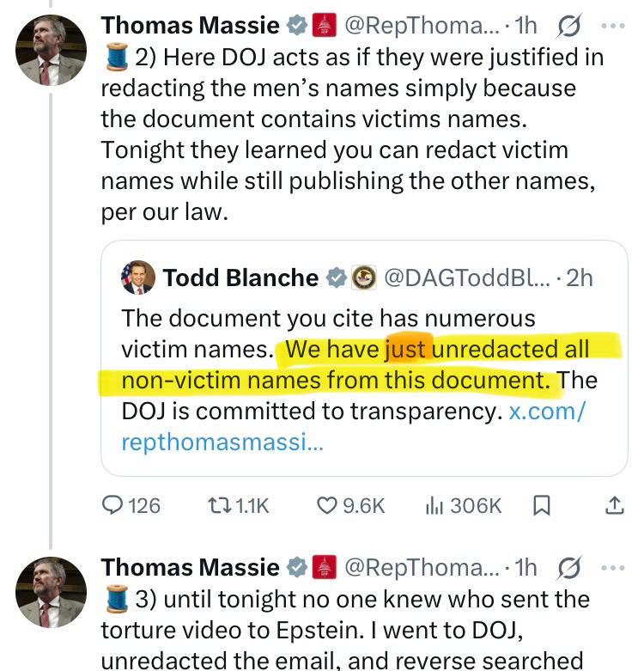Click Grok icon on top post
The width and height of the screenshot is (644, 671).
click(567, 26)
